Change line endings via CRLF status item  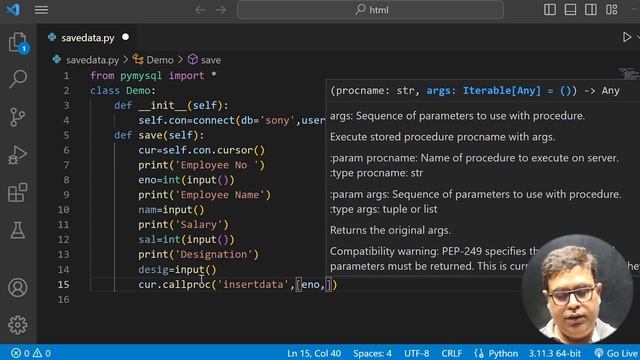tap(451, 353)
